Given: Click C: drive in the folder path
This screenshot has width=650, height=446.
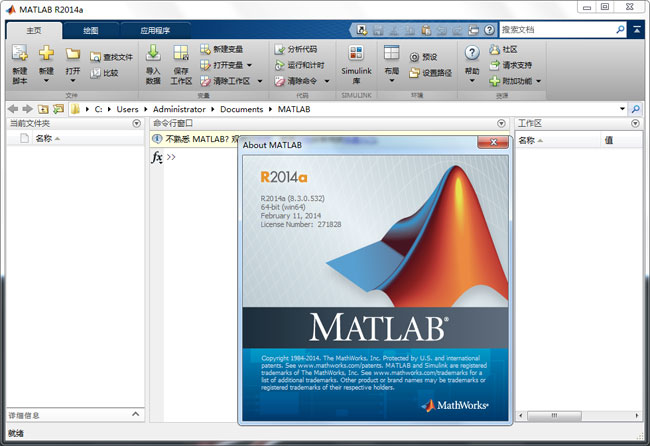Looking at the screenshot, I should point(98,109).
